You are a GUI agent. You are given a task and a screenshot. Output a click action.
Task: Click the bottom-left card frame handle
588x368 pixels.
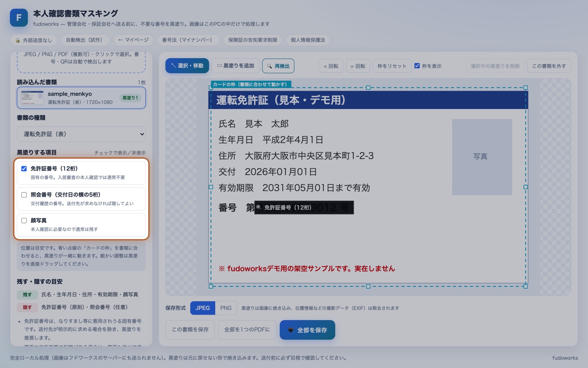coord(211,286)
